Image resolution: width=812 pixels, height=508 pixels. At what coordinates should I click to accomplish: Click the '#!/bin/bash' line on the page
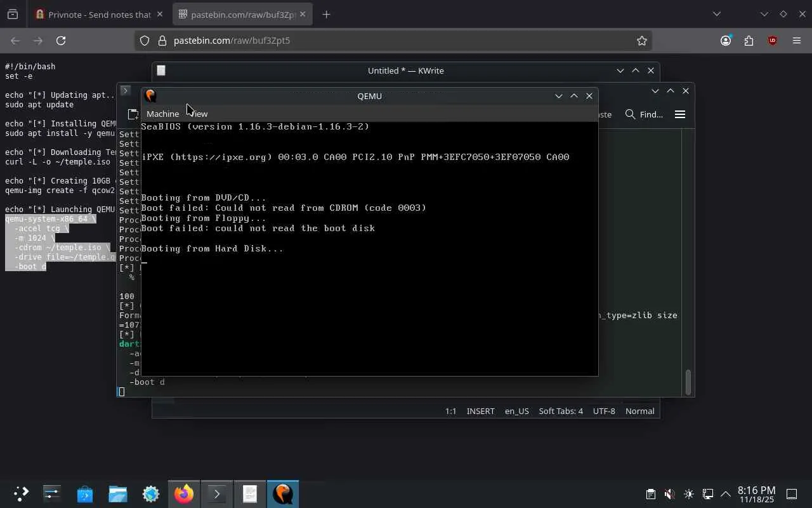pyautogui.click(x=30, y=67)
